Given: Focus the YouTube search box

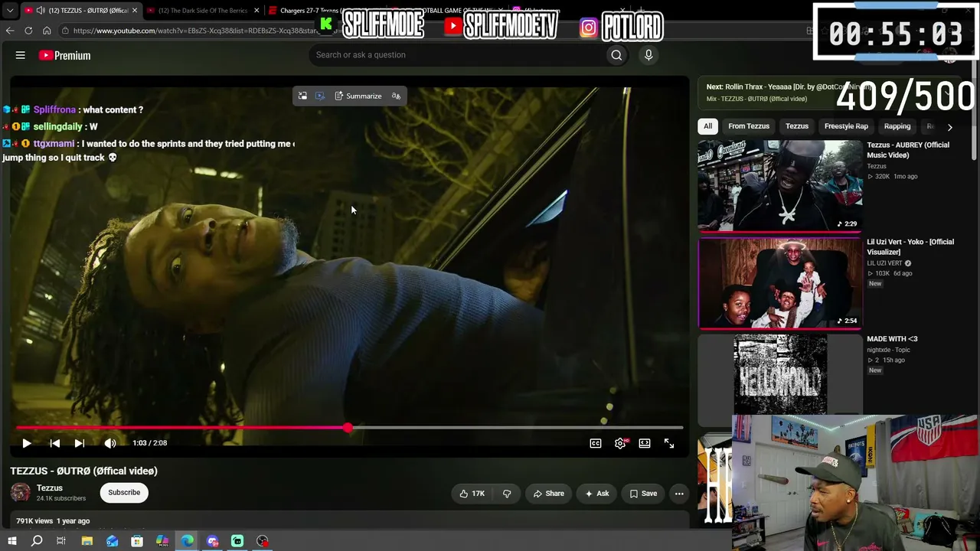Looking at the screenshot, I should 459,55.
